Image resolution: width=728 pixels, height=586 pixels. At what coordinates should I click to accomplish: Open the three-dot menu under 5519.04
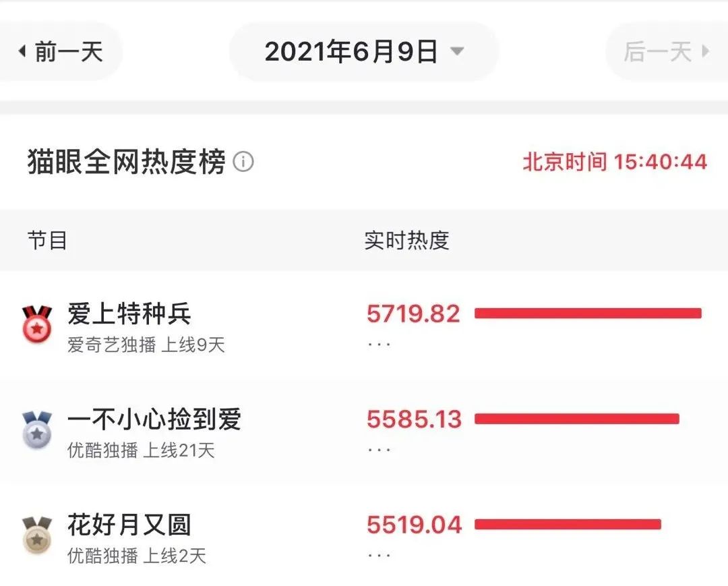pyautogui.click(x=379, y=556)
